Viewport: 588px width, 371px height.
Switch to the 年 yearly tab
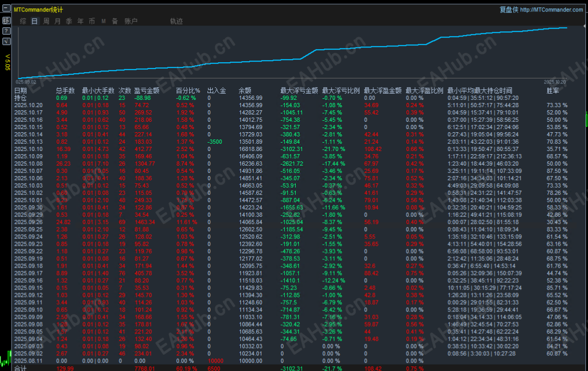(x=80, y=21)
